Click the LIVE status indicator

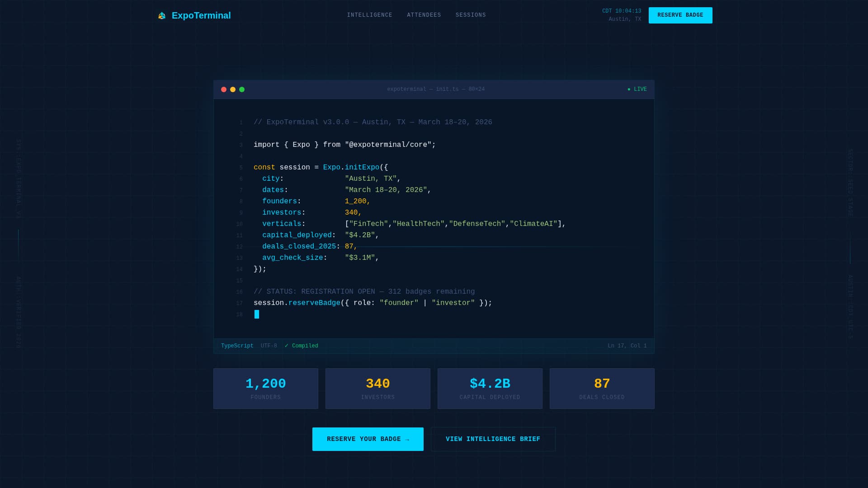pyautogui.click(x=637, y=89)
